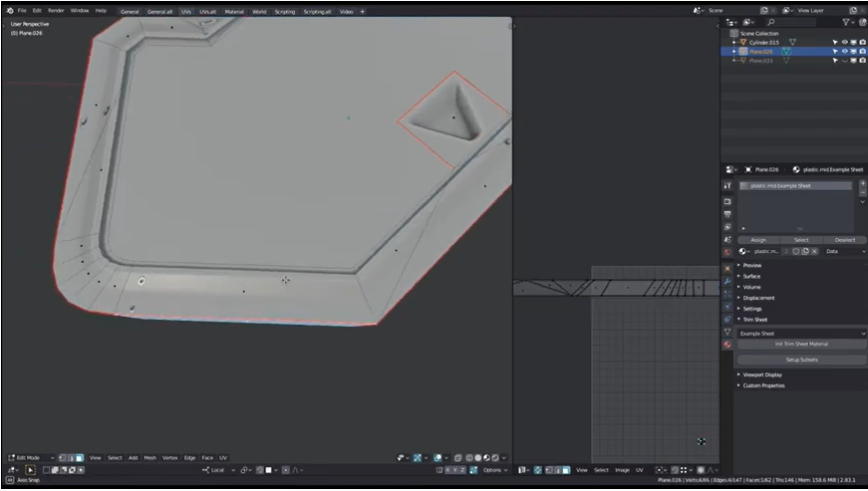This screenshot has height=491, width=868.
Task: Open the Material properties tab icon
Action: pos(727,344)
